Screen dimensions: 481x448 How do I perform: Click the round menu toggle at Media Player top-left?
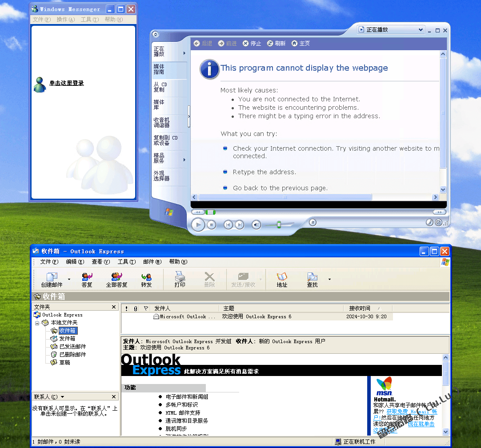155,34
